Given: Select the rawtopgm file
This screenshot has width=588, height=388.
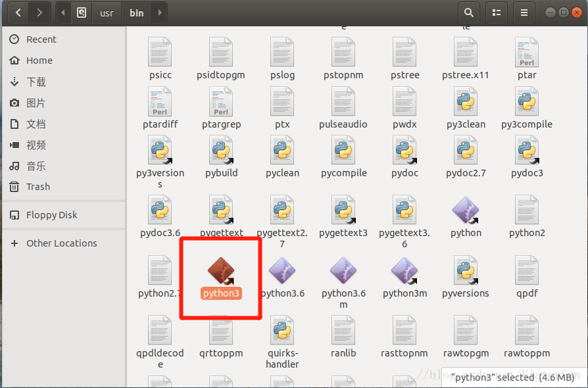Looking at the screenshot, I should [466, 337].
